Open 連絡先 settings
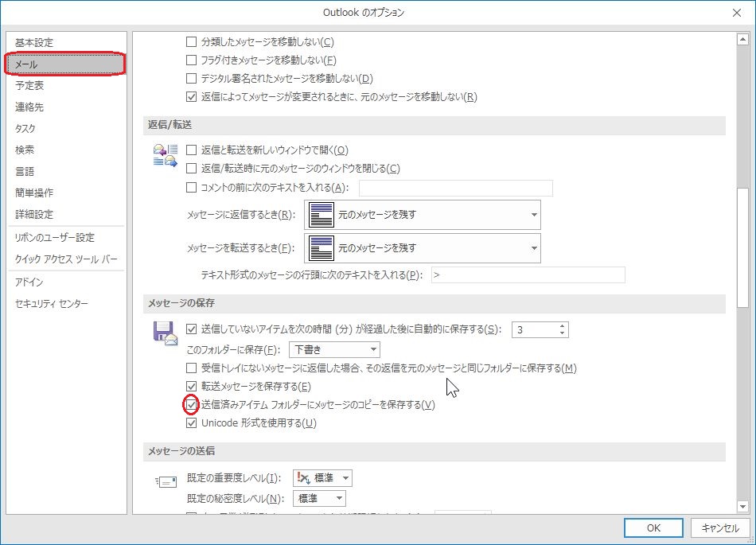 [65, 107]
